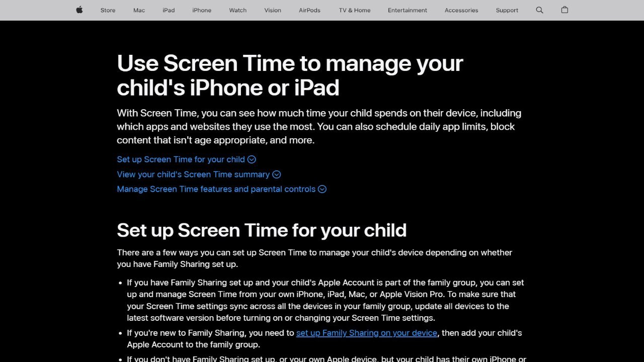
Task: Click bullet text 'If you're new to Family Sharing'
Action: (x=325, y=339)
